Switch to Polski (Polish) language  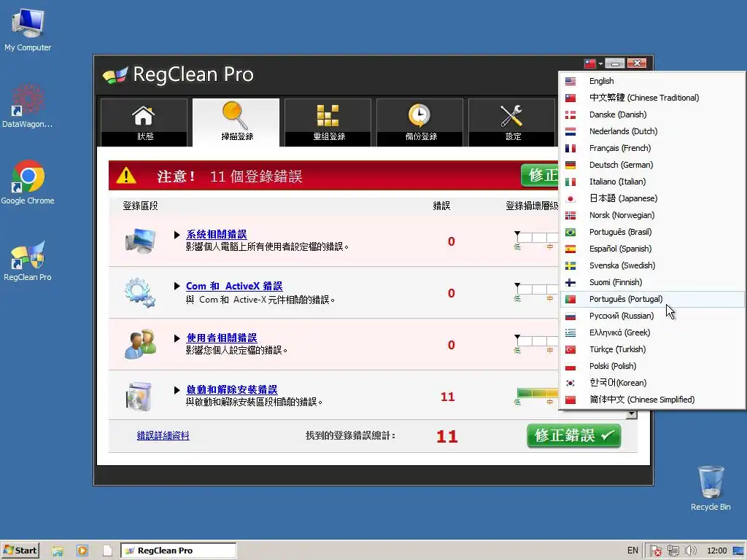(652, 366)
